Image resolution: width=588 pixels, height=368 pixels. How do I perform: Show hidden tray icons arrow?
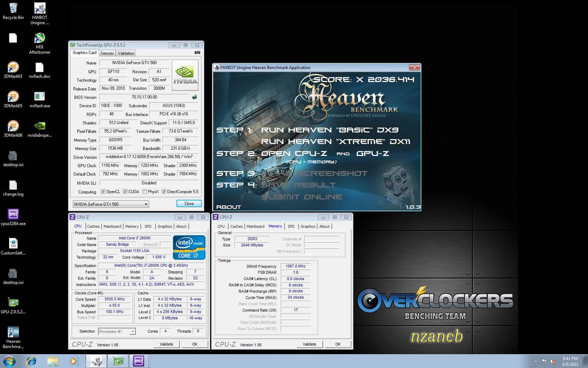tap(535, 361)
